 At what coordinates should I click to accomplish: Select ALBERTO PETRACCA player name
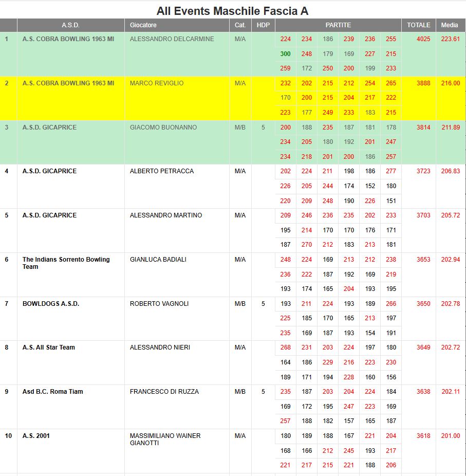[161, 171]
